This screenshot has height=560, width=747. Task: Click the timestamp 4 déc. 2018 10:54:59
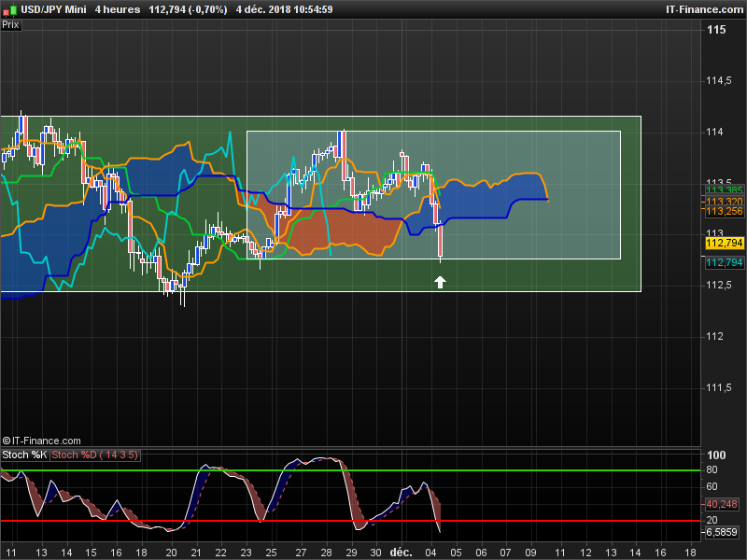[284, 9]
